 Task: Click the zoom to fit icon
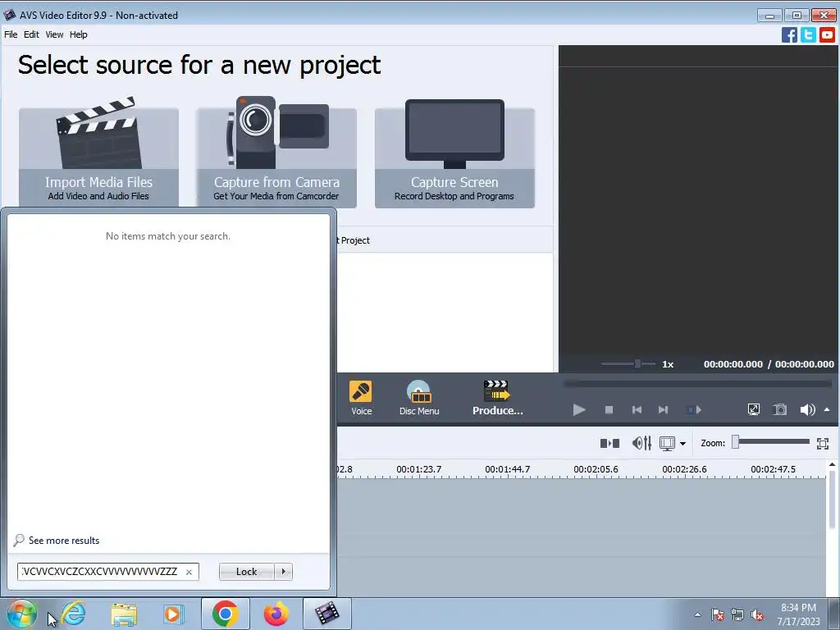coord(823,443)
